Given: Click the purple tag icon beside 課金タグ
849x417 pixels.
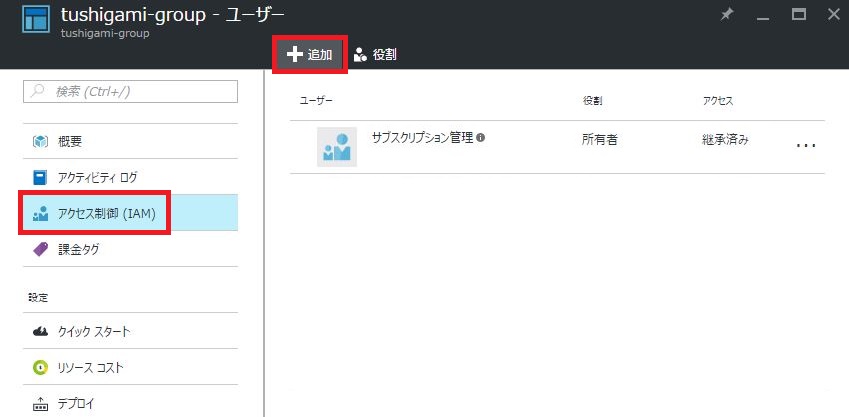Looking at the screenshot, I should pos(41,249).
